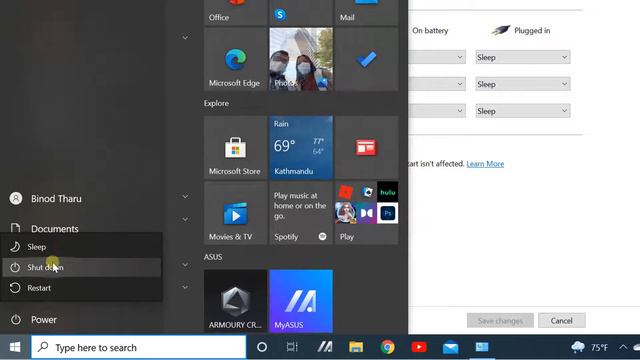Open the Dolby icon in Play tile
The height and width of the screenshot is (360, 640).
(366, 213)
